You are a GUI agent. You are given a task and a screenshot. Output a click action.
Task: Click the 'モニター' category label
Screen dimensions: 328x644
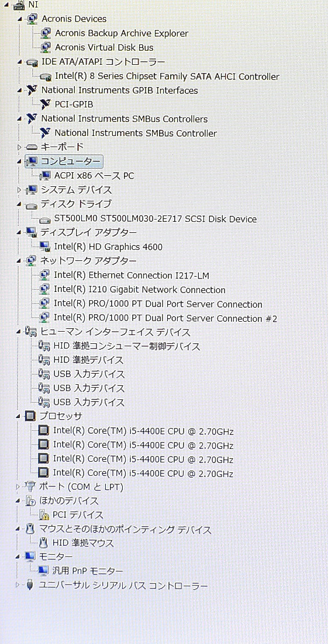pos(56,557)
